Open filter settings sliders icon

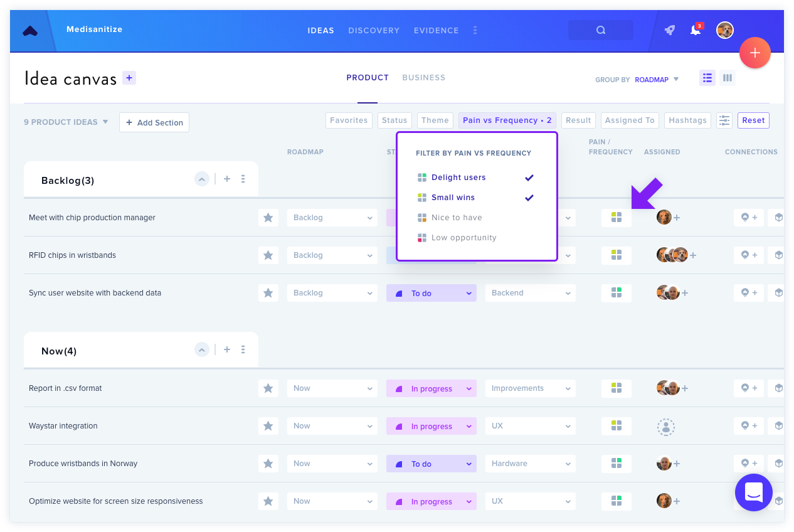(x=724, y=120)
